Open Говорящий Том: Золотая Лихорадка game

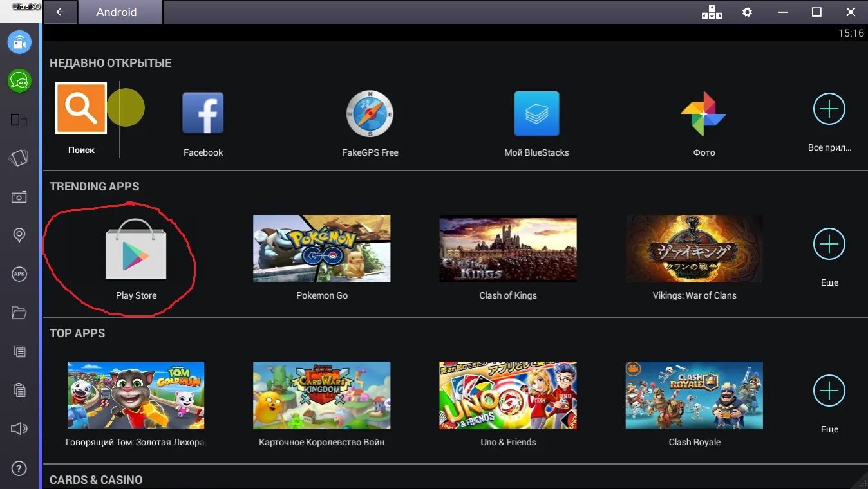point(136,395)
